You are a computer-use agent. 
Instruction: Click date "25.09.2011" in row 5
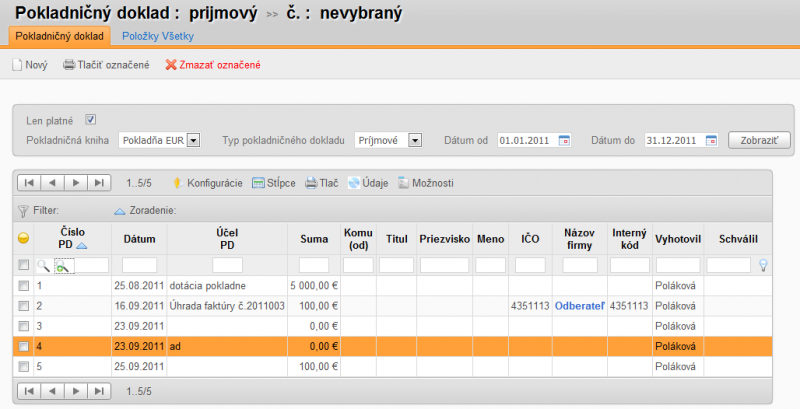139,366
